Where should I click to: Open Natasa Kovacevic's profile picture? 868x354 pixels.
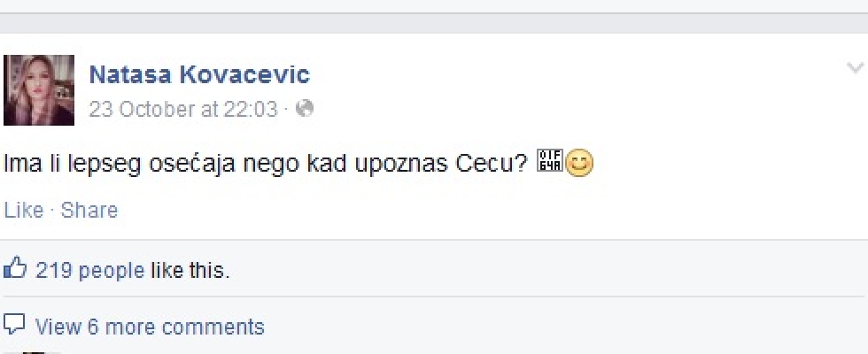pyautogui.click(x=39, y=90)
